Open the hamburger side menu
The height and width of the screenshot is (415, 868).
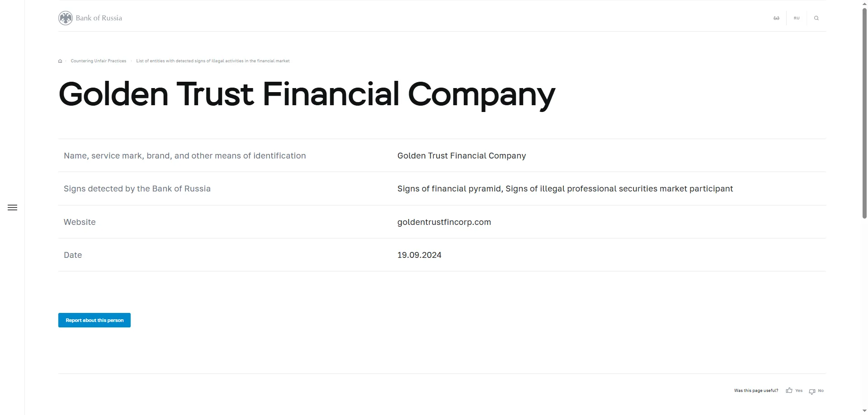pos(13,208)
